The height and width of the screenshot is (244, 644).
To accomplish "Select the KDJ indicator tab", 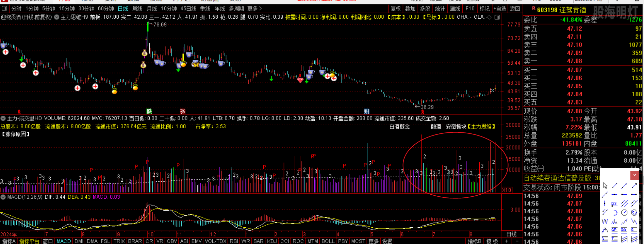I will click(x=272, y=241).
